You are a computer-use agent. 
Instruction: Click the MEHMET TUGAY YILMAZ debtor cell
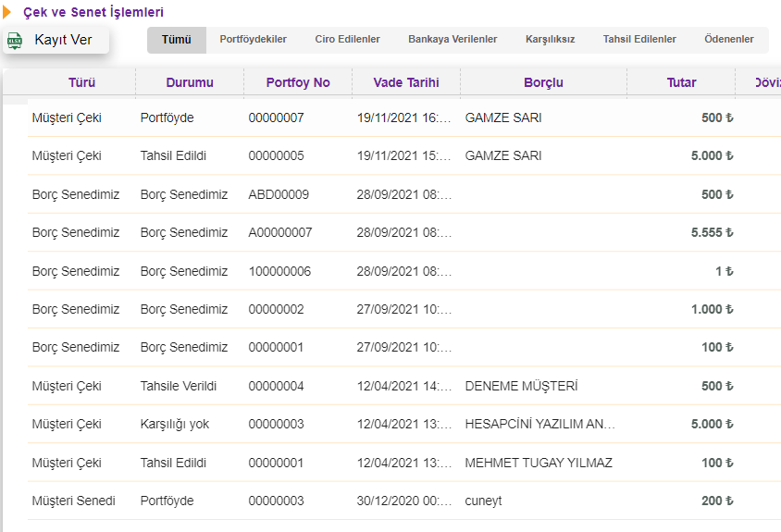coord(539,463)
